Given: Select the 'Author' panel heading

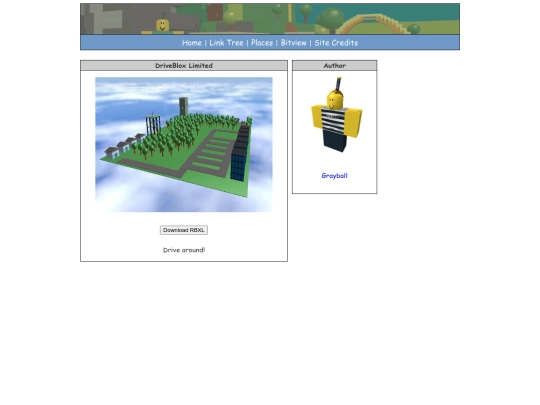Looking at the screenshot, I should (x=335, y=65).
